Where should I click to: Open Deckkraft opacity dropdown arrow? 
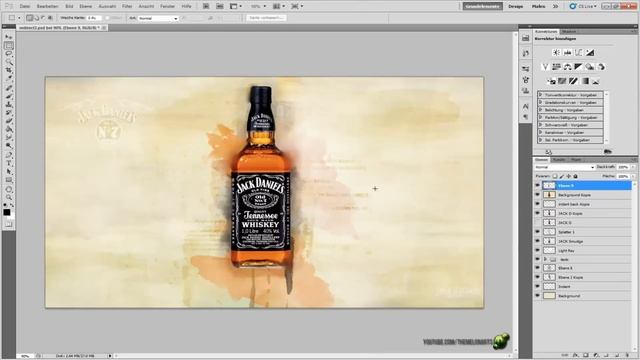tap(633, 167)
